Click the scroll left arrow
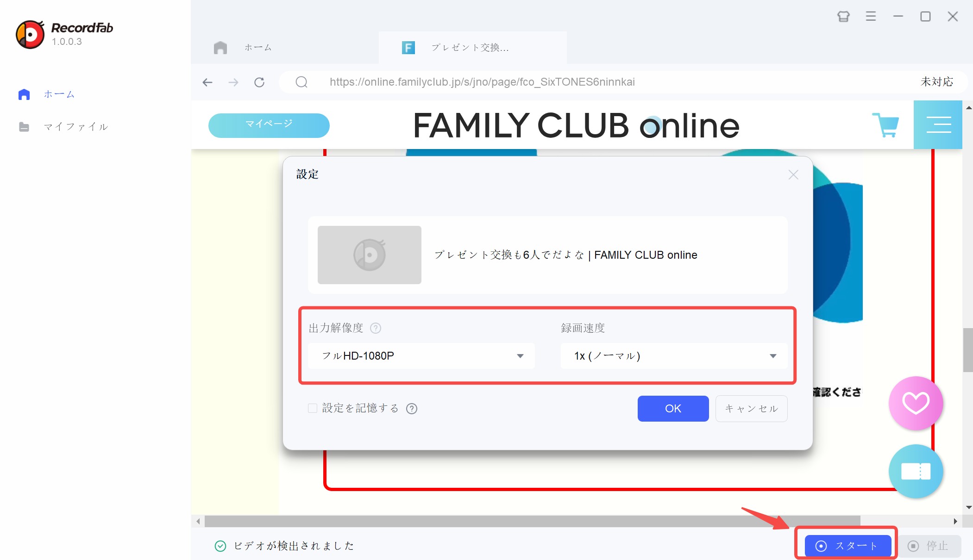 coord(198,522)
